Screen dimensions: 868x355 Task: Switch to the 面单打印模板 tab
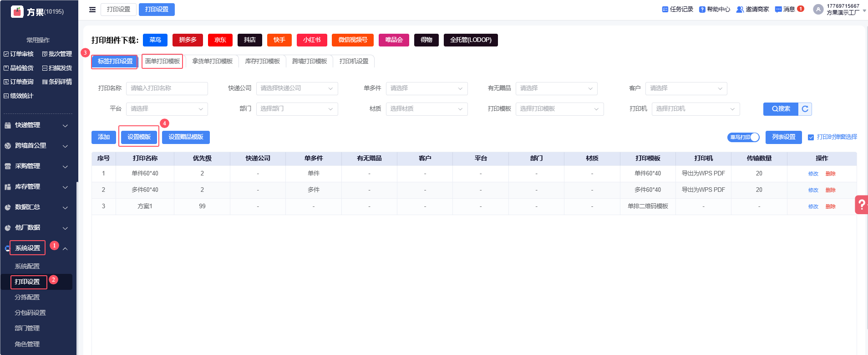pos(162,61)
